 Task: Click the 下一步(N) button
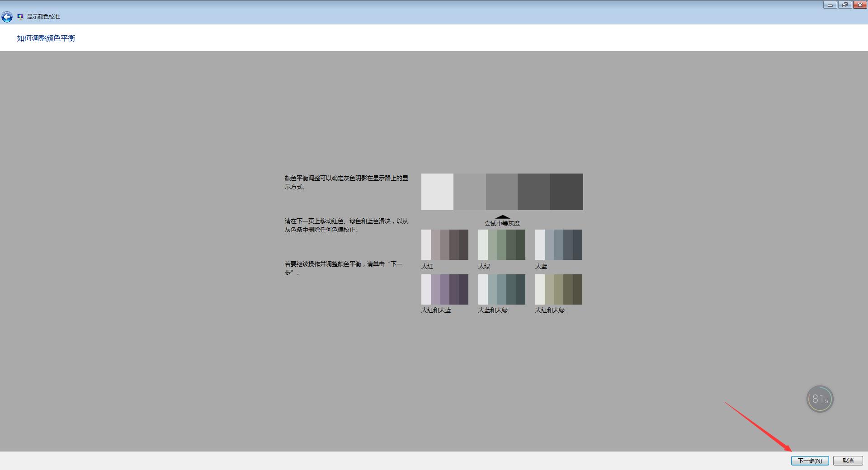[810, 461]
